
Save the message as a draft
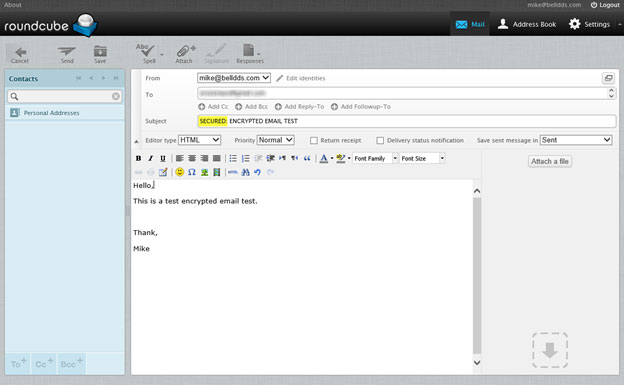pos(100,55)
